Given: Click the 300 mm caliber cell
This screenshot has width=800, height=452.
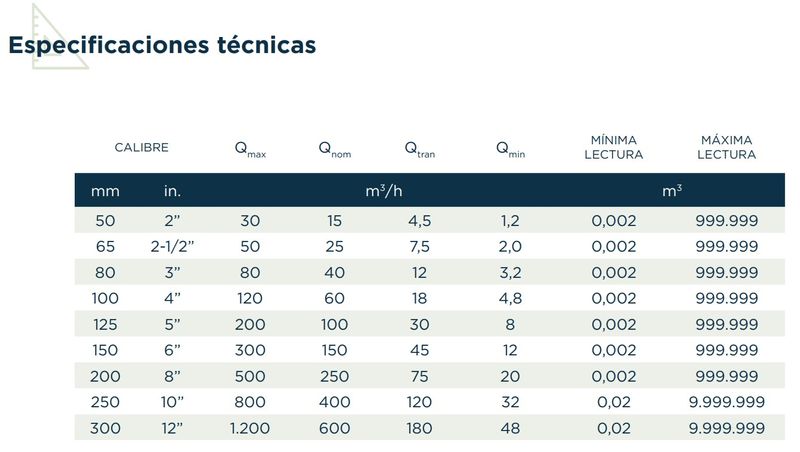Looking at the screenshot, I should (x=104, y=428).
